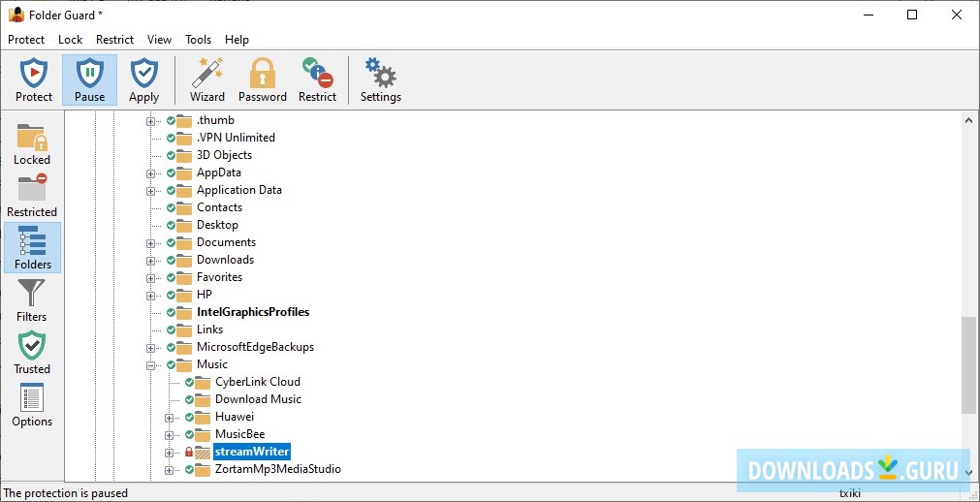This screenshot has width=980, height=502.
Task: Click the Huawei folder icon
Action: [x=203, y=417]
